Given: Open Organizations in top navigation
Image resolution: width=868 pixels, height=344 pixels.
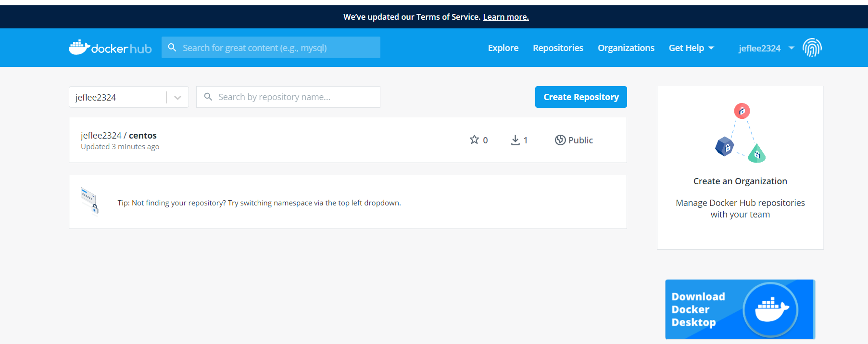Looking at the screenshot, I should tap(626, 48).
